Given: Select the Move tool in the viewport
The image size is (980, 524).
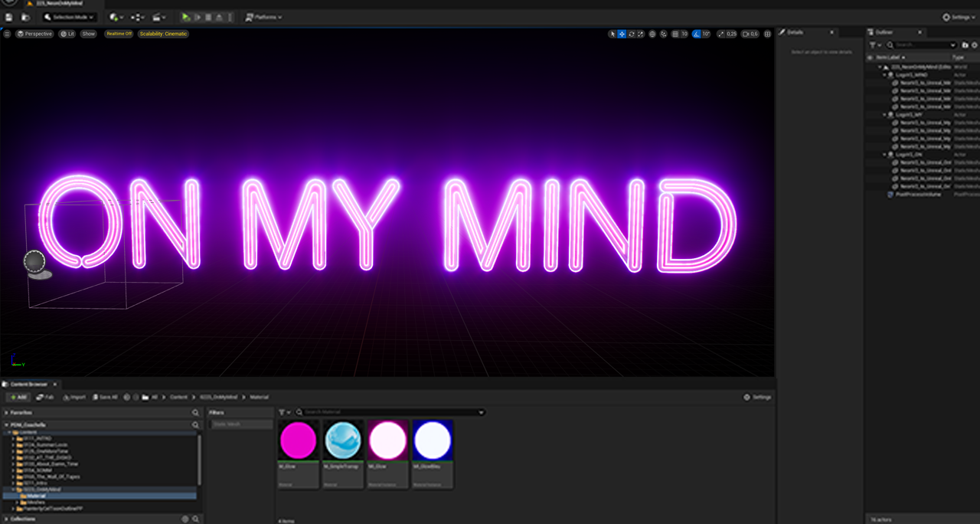Looking at the screenshot, I should tap(622, 34).
